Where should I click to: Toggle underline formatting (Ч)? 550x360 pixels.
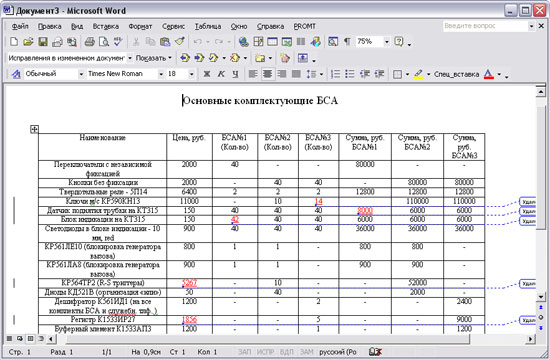click(235, 74)
